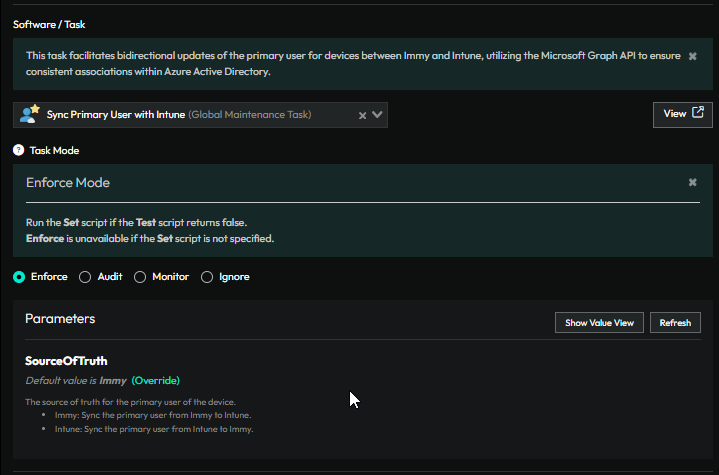This screenshot has width=719, height=475.
Task: Clear the selected Sync Primary User task
Action: point(363,115)
